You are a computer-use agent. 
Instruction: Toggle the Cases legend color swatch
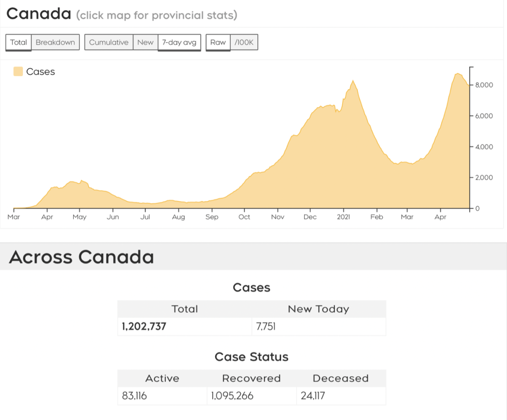18,71
